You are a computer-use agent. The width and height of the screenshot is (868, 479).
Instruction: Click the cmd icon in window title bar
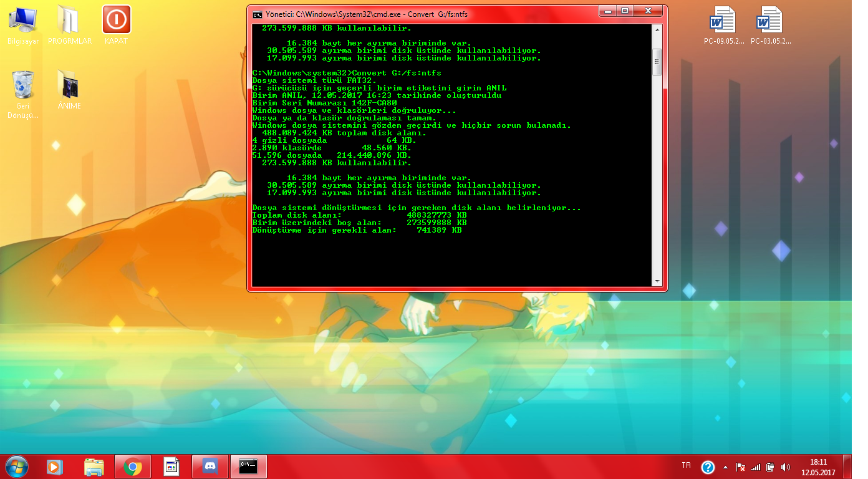point(257,14)
